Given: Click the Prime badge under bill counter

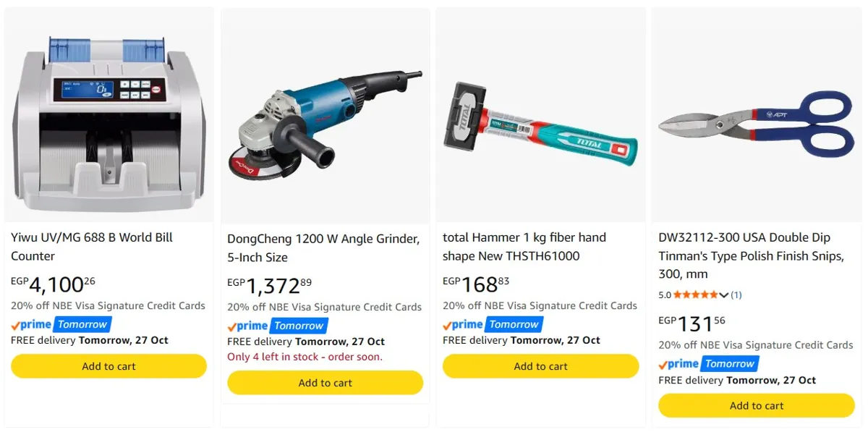Looking at the screenshot, I should click(61, 324).
